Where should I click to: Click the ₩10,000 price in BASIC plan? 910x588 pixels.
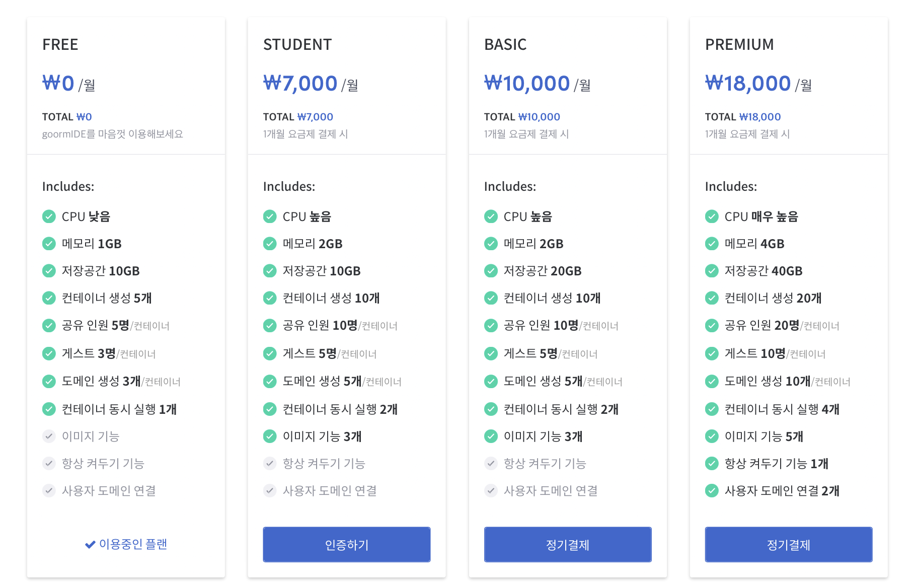point(527,83)
